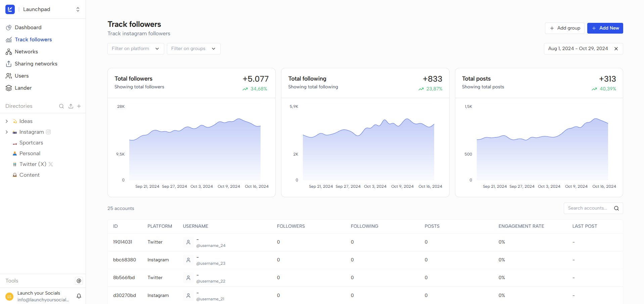Select Networks in the sidebar menu
The height and width of the screenshot is (304, 644).
[x=26, y=51]
